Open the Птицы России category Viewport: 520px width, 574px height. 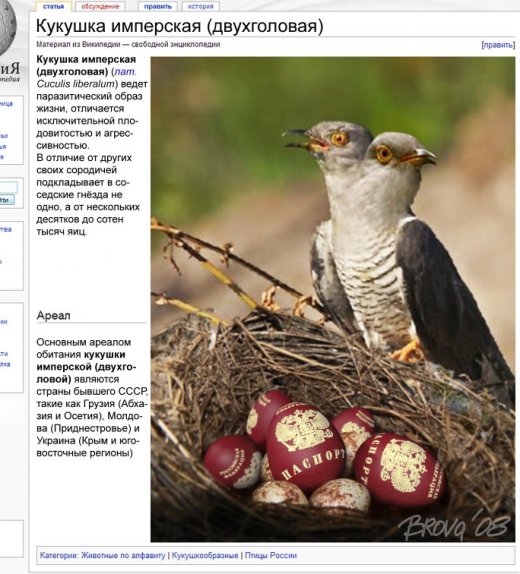tap(271, 555)
